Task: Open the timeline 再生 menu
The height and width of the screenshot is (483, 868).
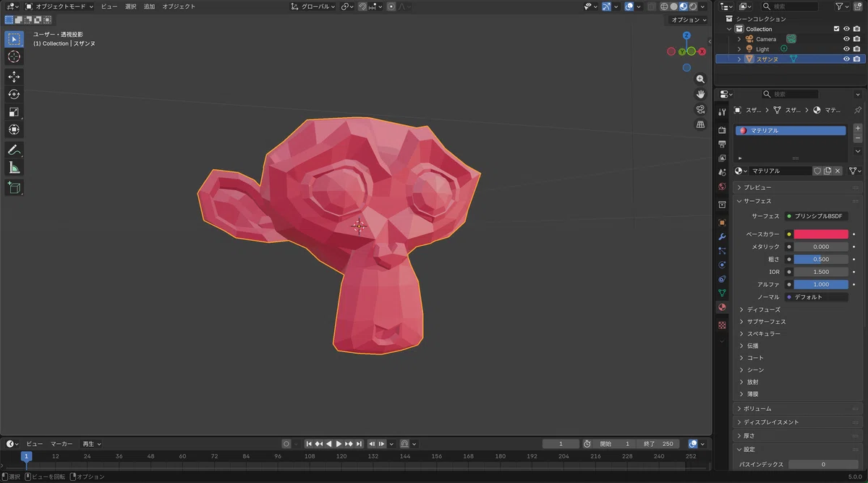Action: 91,444
